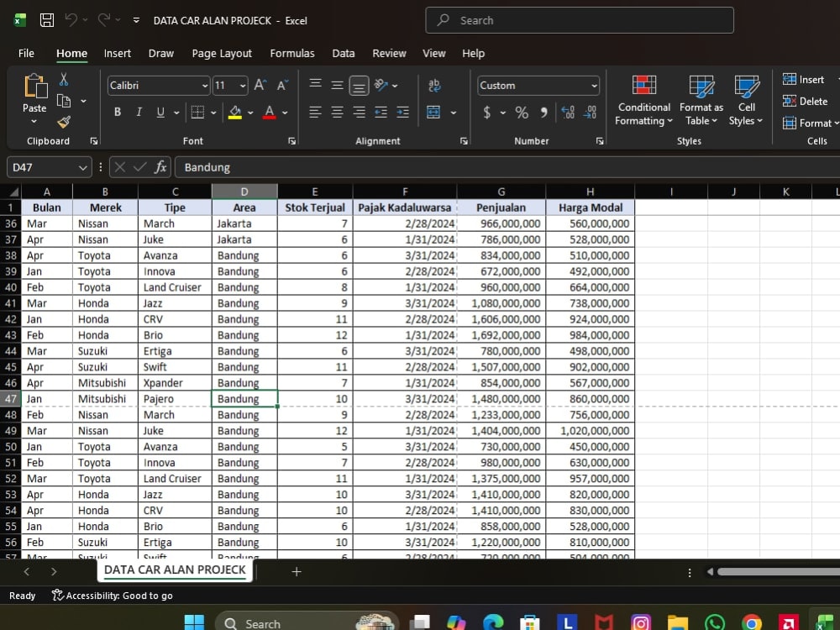Click the Format Painter brush icon
Image resolution: width=840 pixels, height=630 pixels.
(x=64, y=122)
